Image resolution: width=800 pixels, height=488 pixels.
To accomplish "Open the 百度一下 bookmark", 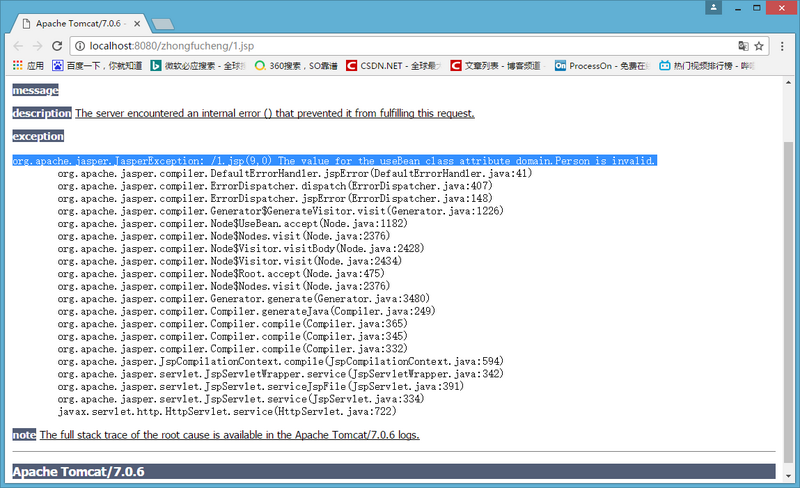I will point(97,65).
